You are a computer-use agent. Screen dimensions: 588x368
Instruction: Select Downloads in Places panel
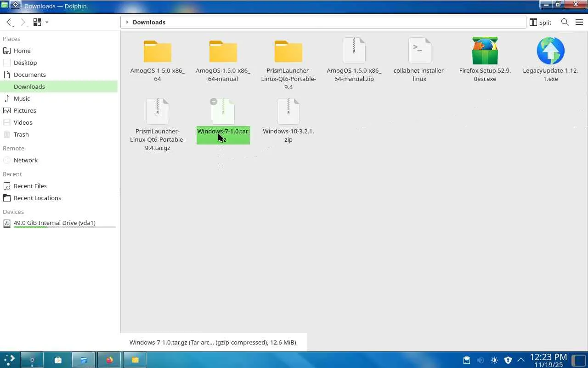point(59,86)
